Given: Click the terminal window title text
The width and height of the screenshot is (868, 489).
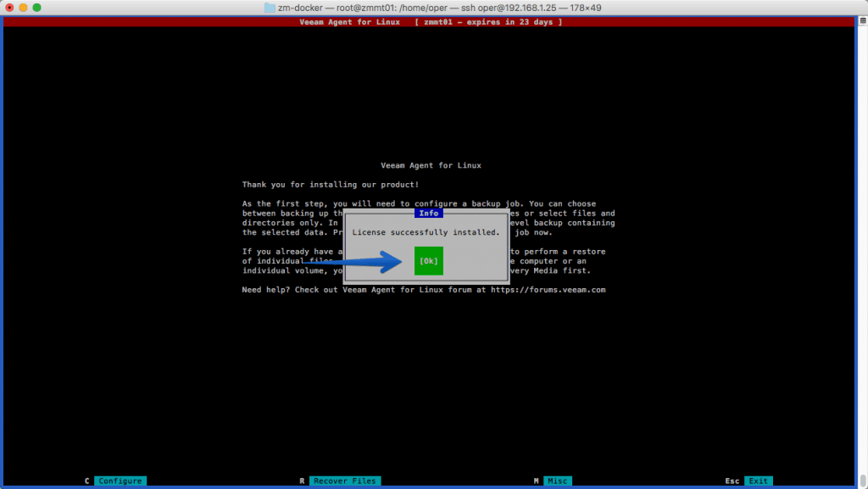Looking at the screenshot, I should pyautogui.click(x=440, y=8).
